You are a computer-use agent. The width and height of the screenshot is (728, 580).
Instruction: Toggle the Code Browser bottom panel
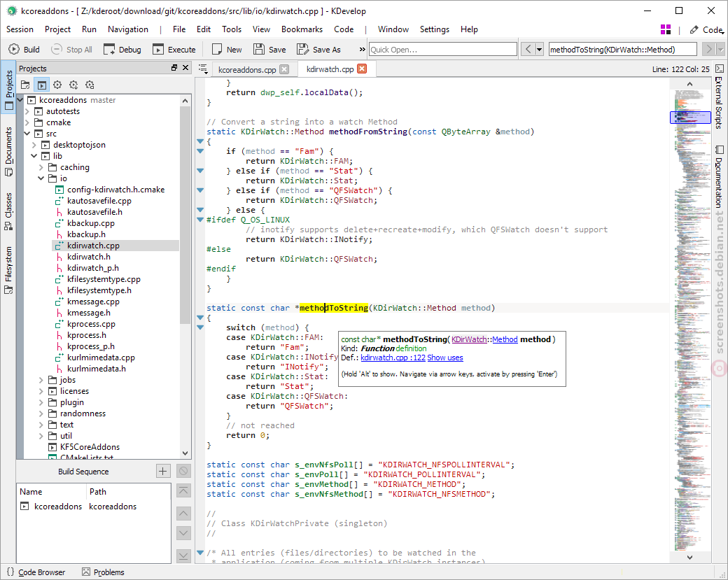pos(36,572)
